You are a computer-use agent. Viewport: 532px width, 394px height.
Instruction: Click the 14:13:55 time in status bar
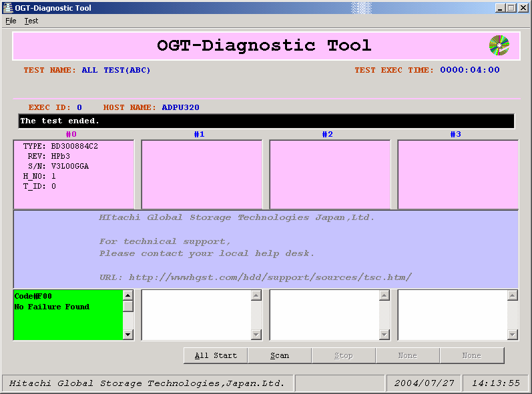pos(496,383)
